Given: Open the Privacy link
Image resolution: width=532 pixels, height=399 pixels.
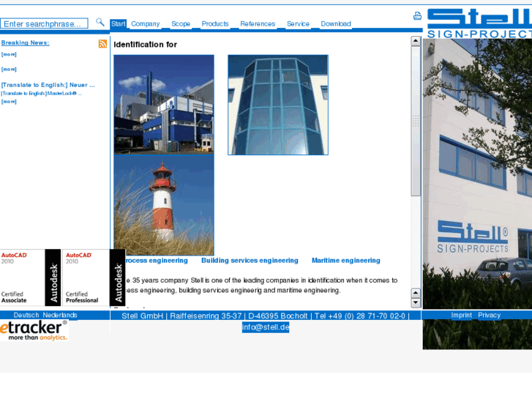Looking at the screenshot, I should coord(490,315).
